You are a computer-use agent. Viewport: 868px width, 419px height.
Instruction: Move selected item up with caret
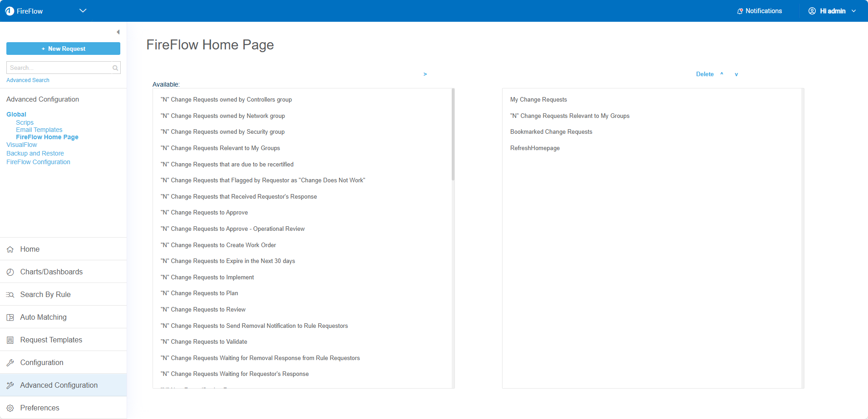point(721,74)
